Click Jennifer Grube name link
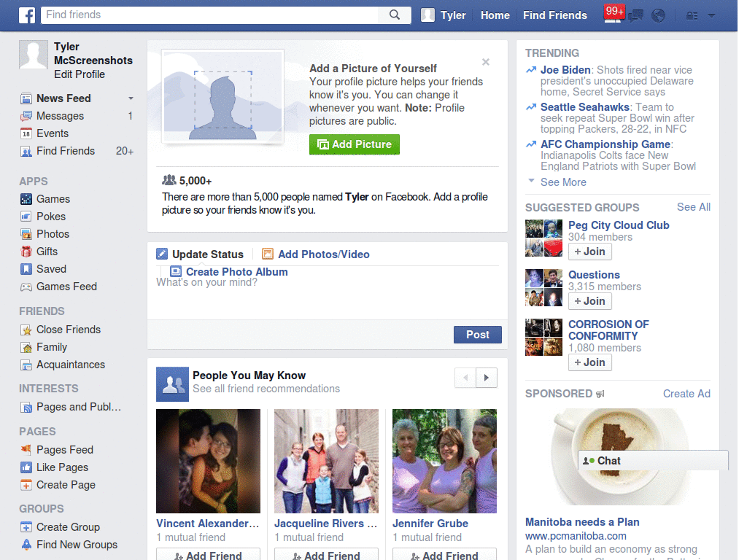 [430, 524]
